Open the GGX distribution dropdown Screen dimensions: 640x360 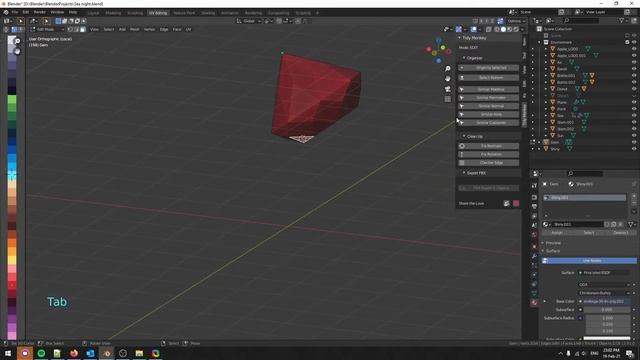coord(604,284)
